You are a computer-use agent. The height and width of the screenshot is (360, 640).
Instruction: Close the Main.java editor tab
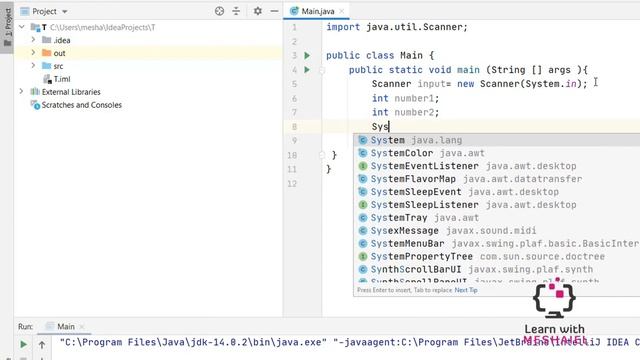(x=342, y=11)
